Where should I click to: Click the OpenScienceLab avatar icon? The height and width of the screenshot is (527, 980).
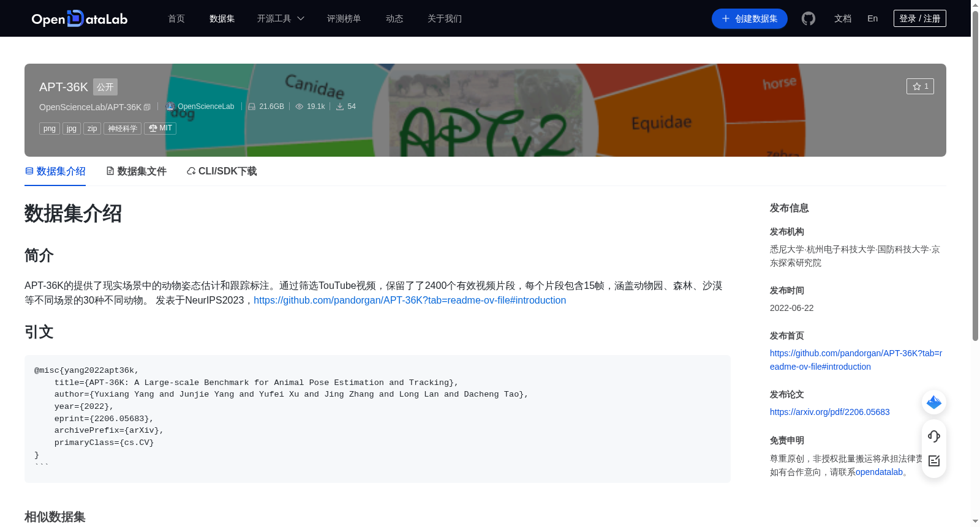(x=170, y=107)
